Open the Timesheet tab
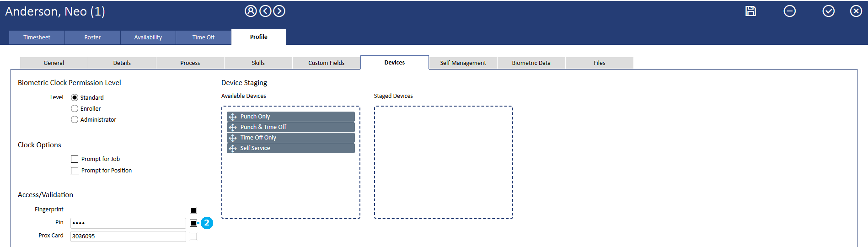Screen dimensions: 868x247 click(x=37, y=38)
